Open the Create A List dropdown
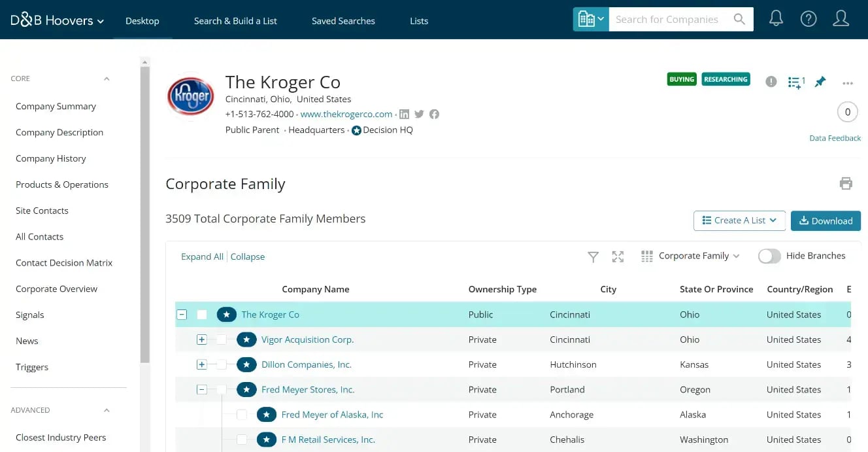 tap(739, 220)
